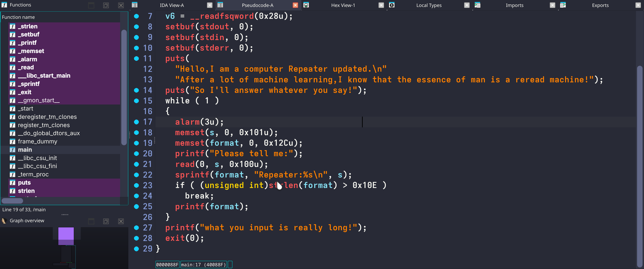This screenshot has width=644, height=269.
Task: Click the function icon beside main
Action: (x=13, y=150)
